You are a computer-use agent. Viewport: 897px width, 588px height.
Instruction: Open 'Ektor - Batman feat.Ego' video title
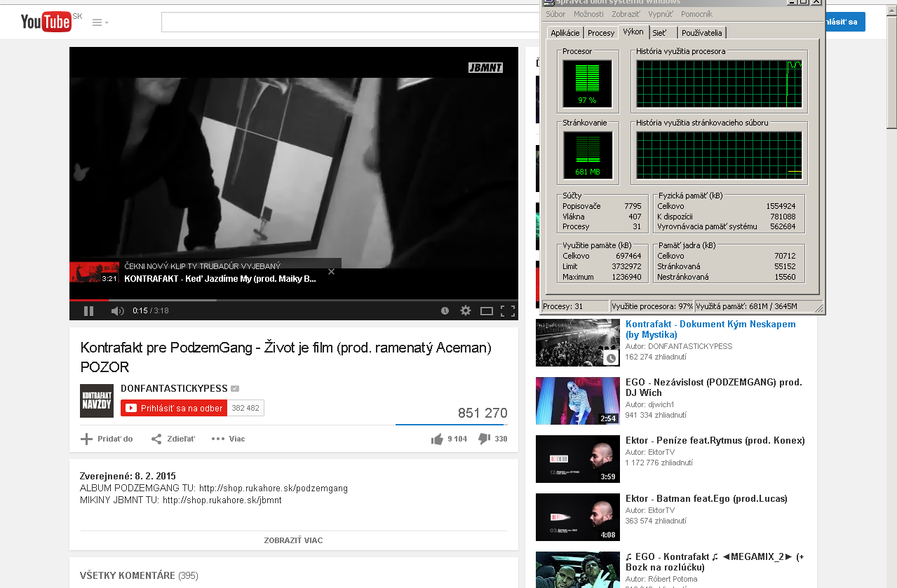click(706, 499)
